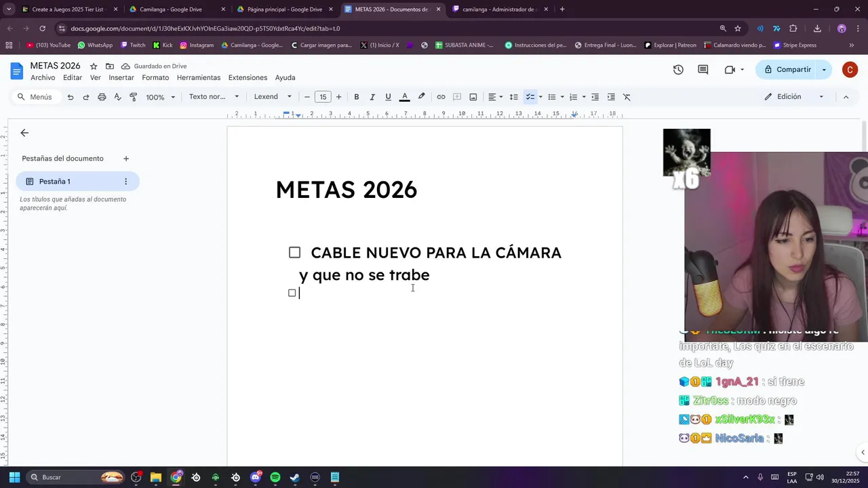Image resolution: width=868 pixels, height=488 pixels.
Task: Toggle the checklist button in toolbar
Action: 530,97
